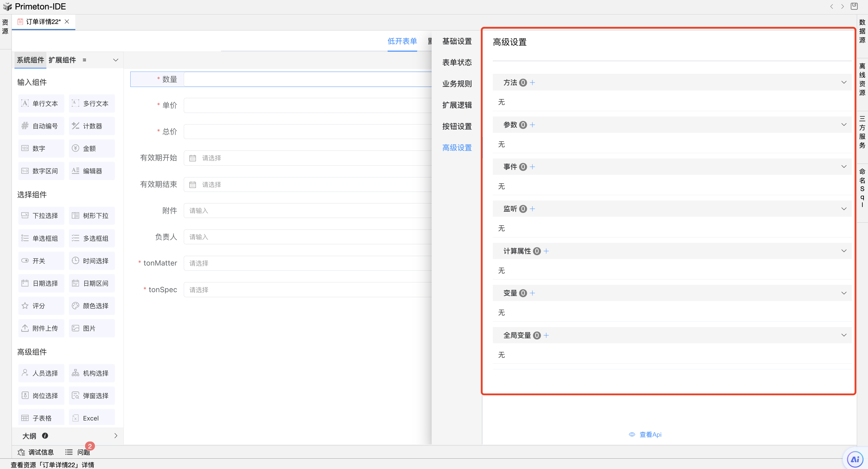Open the AI assistant bubble icon
The width and height of the screenshot is (868, 469).
tap(855, 459)
